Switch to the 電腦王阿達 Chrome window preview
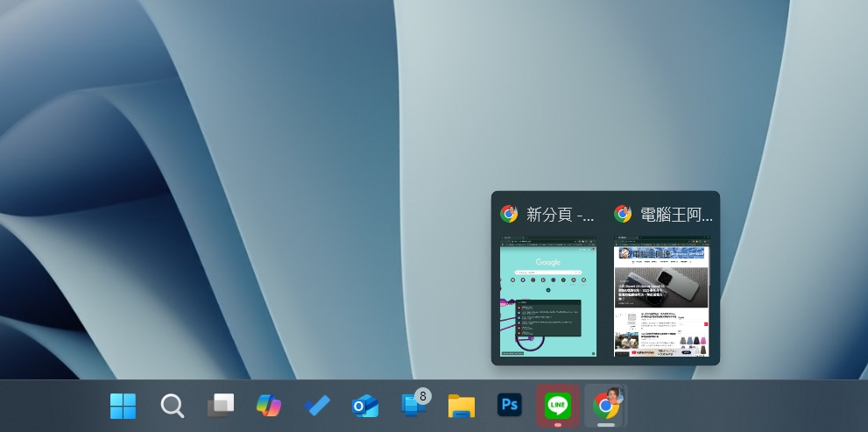 point(662,296)
